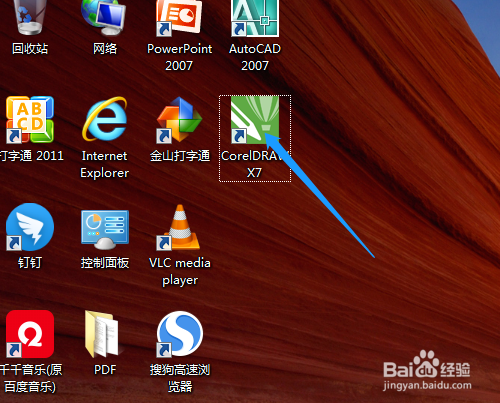The image size is (500, 403).
Task: Click the '控制面板' label text
Action: pyautogui.click(x=105, y=263)
